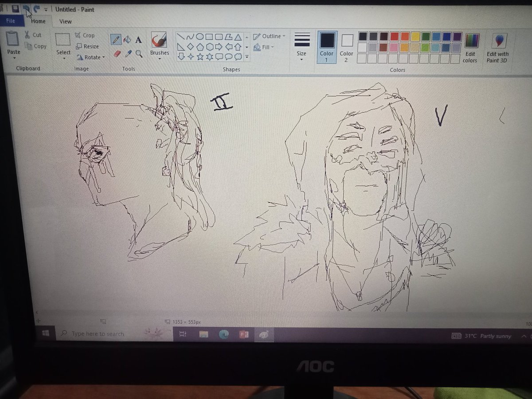
Task: Click the Save icon in quick access toolbar
Action: click(x=15, y=9)
